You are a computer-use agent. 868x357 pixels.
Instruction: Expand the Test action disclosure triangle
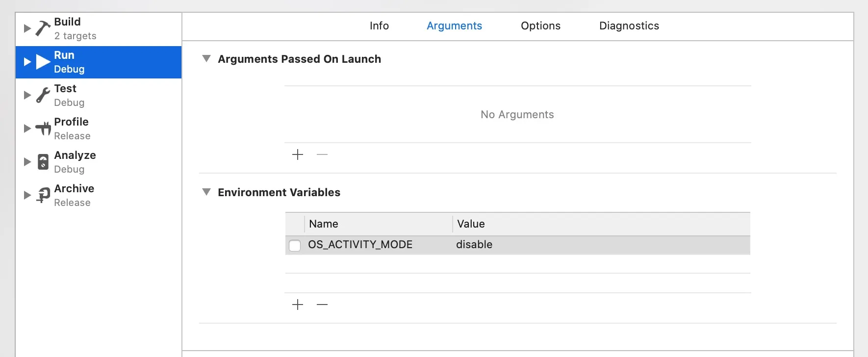point(27,95)
